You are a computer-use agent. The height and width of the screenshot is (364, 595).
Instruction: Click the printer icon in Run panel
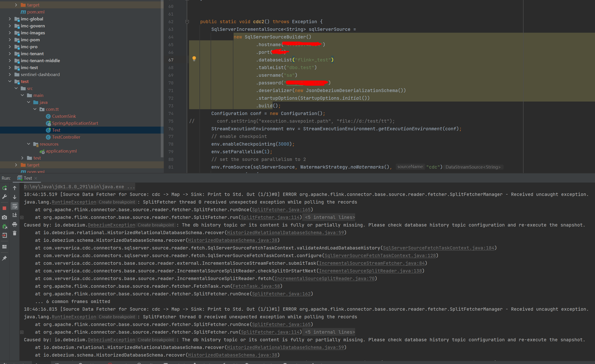coord(14,224)
